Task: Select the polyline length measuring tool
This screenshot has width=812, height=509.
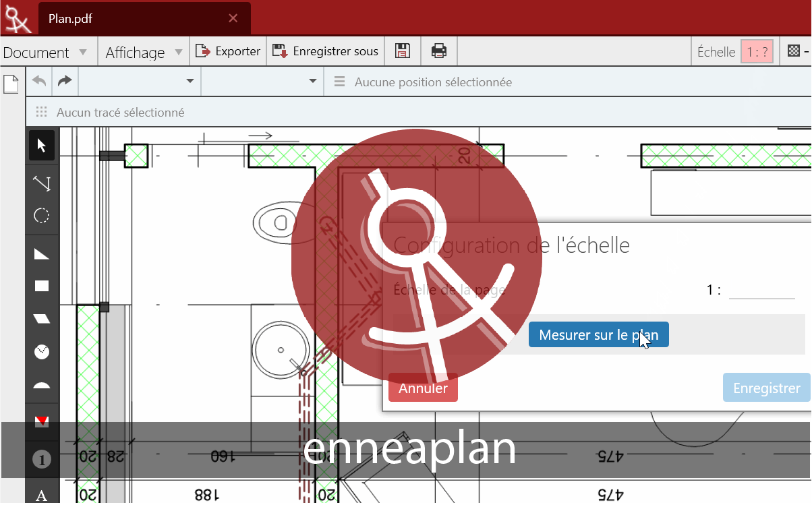Action: 42,183
